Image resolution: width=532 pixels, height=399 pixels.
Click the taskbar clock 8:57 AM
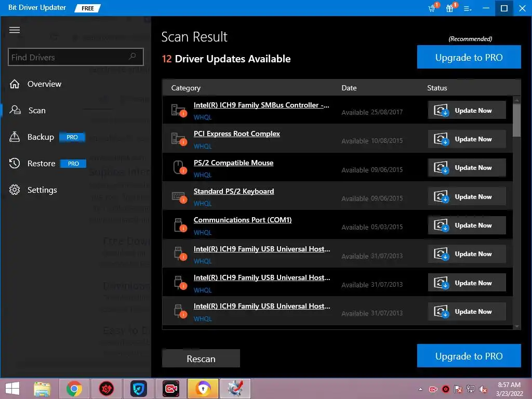(x=509, y=385)
